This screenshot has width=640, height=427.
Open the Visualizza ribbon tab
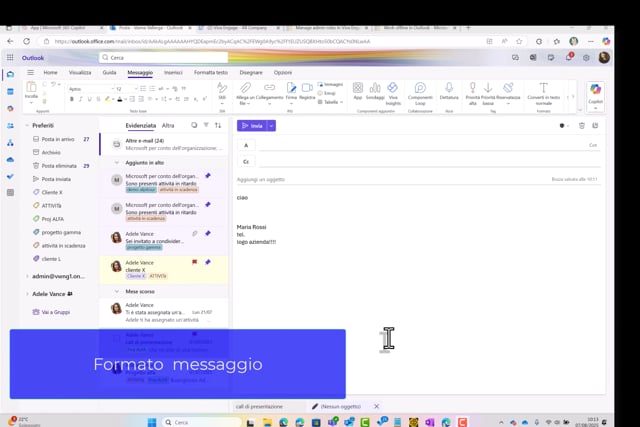[80, 72]
